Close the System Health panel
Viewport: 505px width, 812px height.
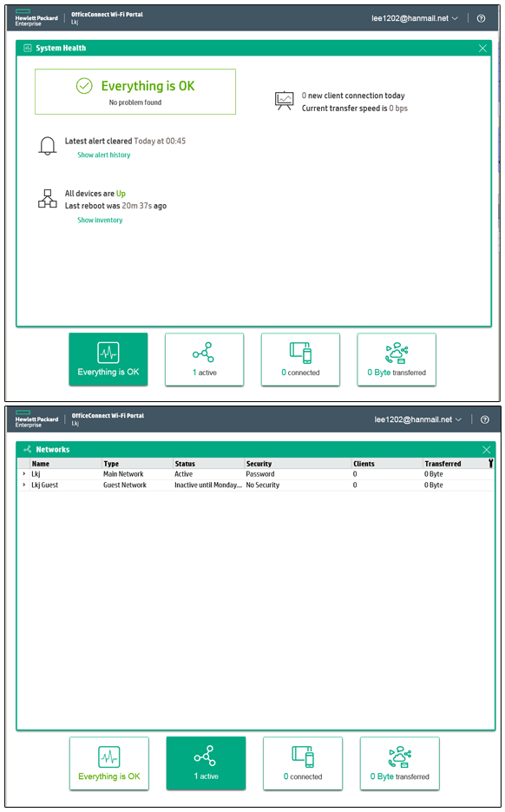point(482,48)
